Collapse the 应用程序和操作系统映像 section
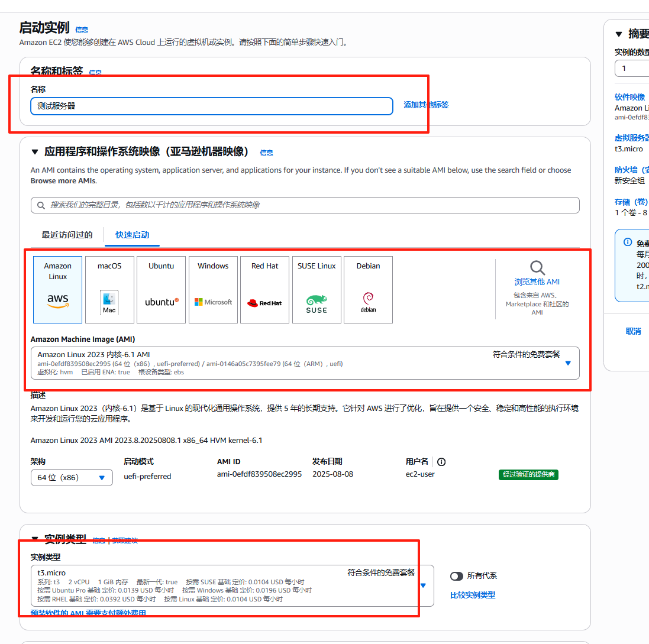 click(35, 152)
